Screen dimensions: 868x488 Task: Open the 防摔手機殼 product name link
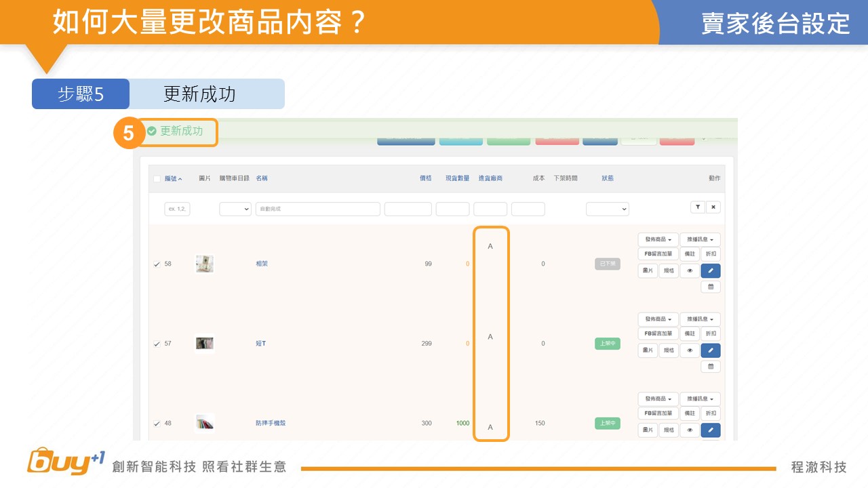(x=271, y=423)
